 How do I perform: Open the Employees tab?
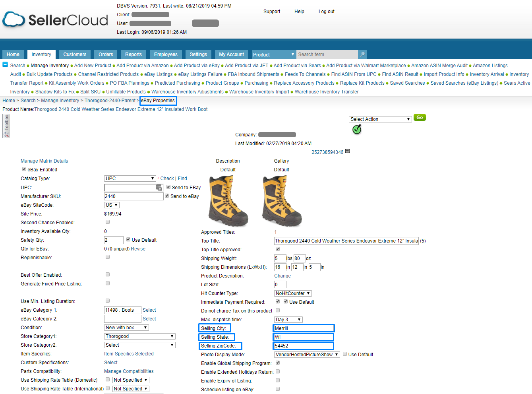click(x=166, y=54)
